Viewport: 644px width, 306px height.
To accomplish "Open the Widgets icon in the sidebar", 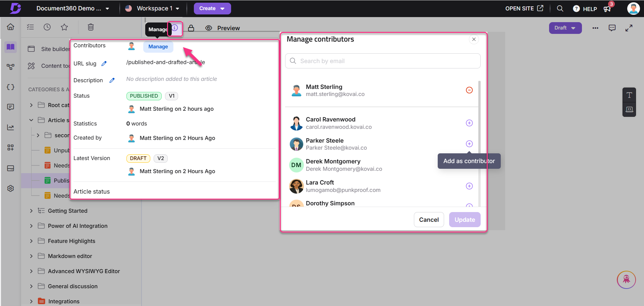I will [10, 148].
